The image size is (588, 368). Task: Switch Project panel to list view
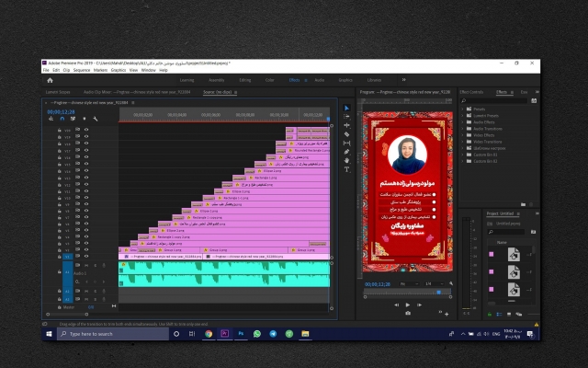(x=499, y=315)
